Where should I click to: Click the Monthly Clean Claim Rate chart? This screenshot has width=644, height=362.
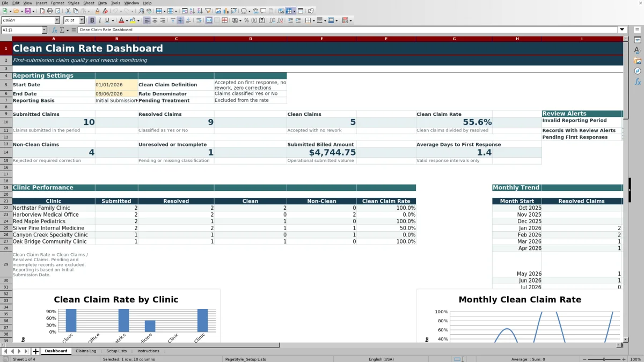tap(519, 316)
